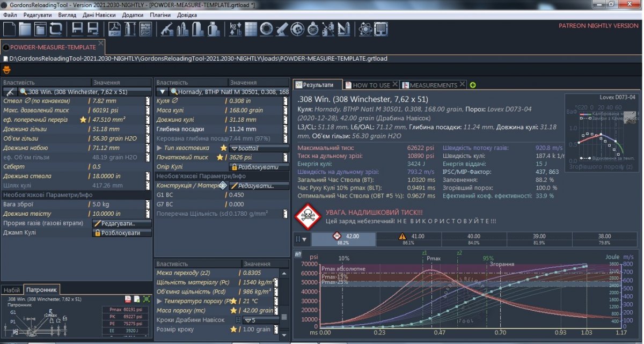
Task: Open the stopwatch timer tool
Action: coord(313,28)
